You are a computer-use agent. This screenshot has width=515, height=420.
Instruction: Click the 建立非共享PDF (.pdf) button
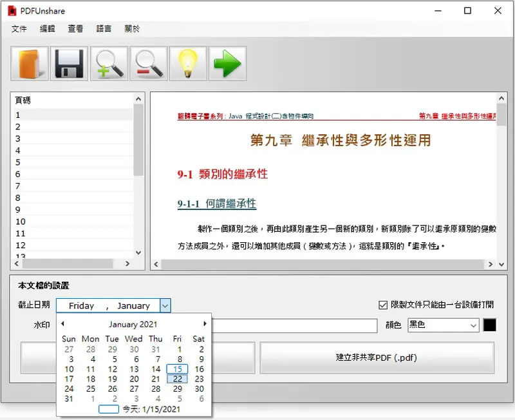377,358
